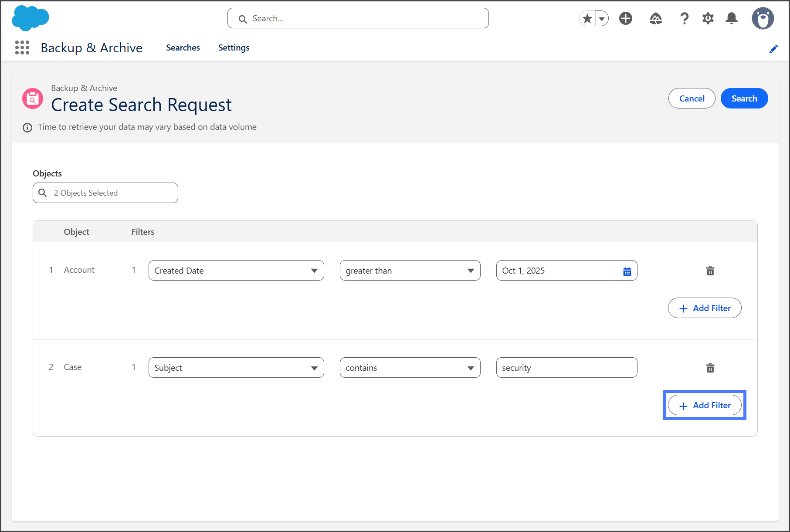
Task: Open Trailhead guidance icon
Action: [655, 18]
